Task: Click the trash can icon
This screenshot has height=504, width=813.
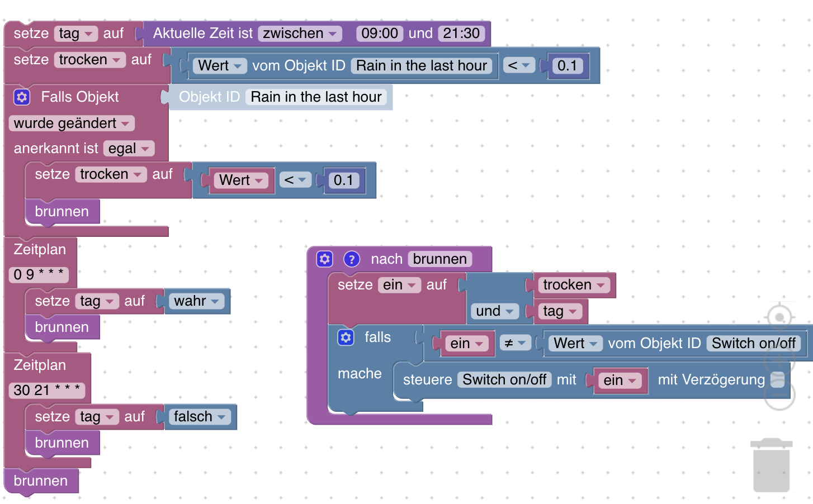Action: (771, 465)
